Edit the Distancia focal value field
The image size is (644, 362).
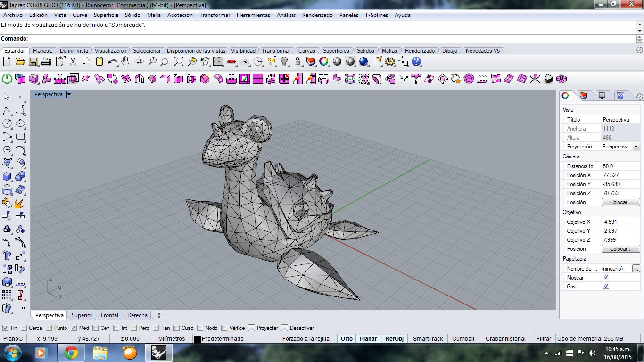[x=620, y=166]
